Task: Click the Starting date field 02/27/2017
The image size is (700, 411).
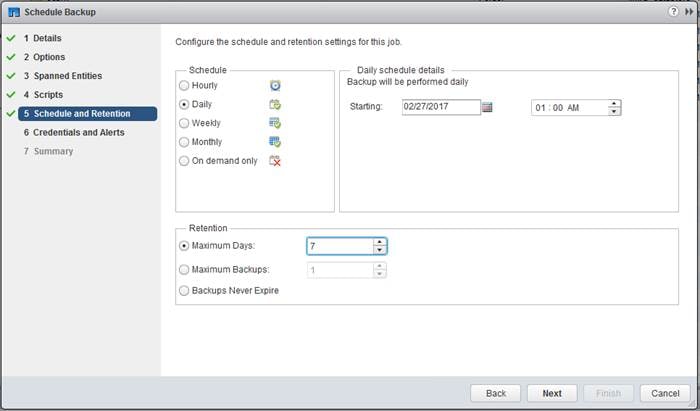Action: [x=441, y=107]
